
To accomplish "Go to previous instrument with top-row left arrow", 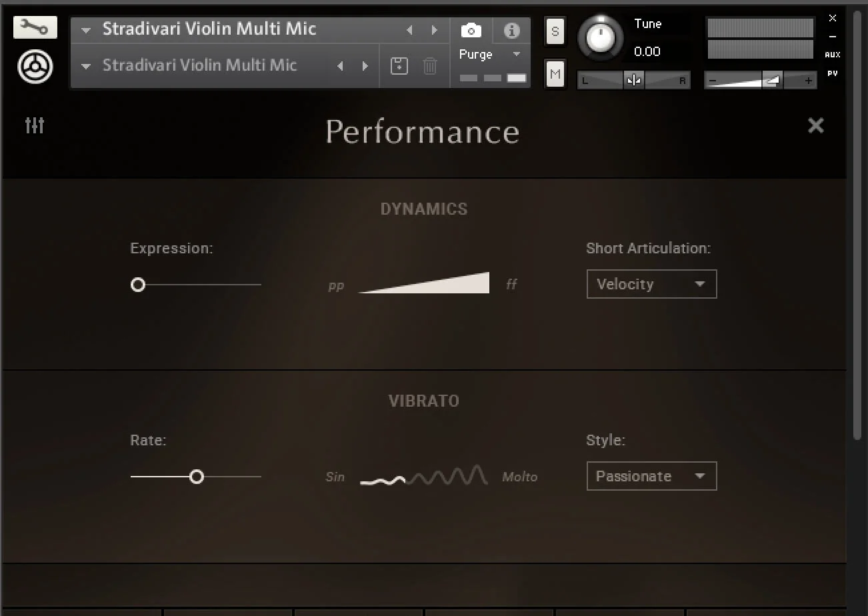I will [x=409, y=30].
